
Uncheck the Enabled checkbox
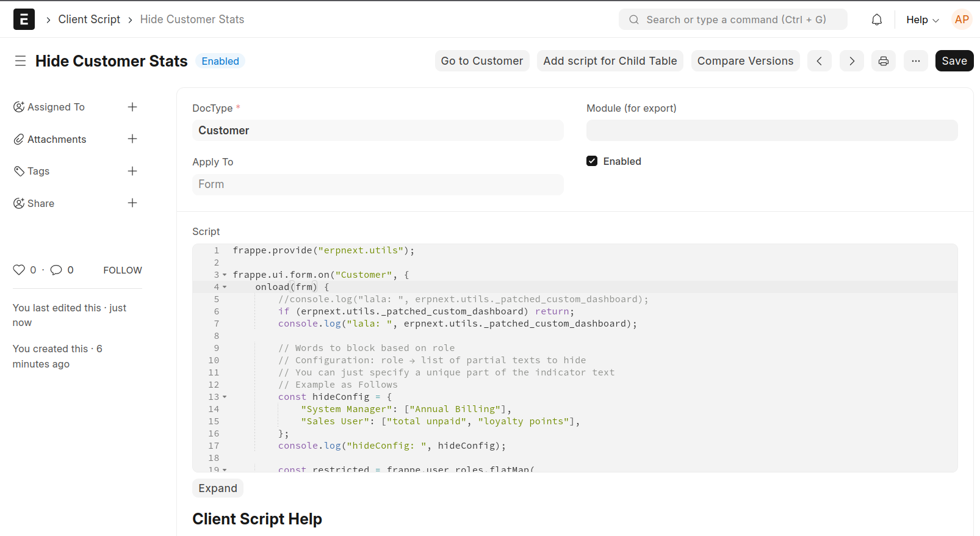[x=592, y=161]
